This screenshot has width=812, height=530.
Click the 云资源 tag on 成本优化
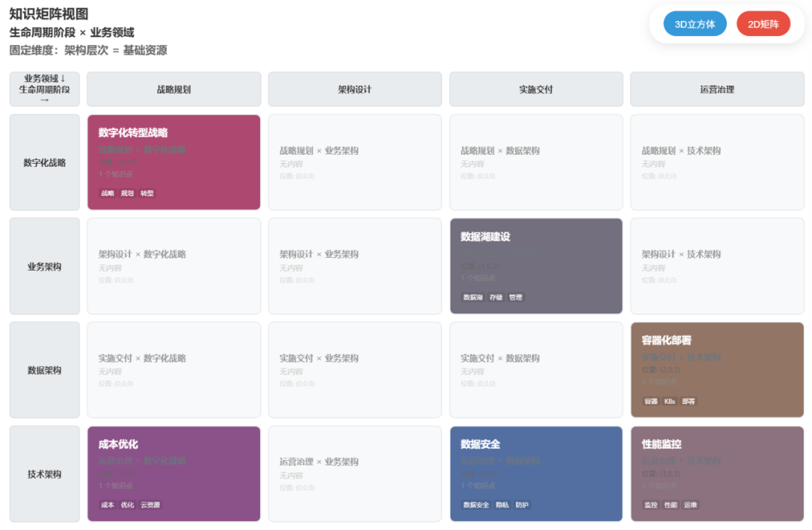coord(150,505)
